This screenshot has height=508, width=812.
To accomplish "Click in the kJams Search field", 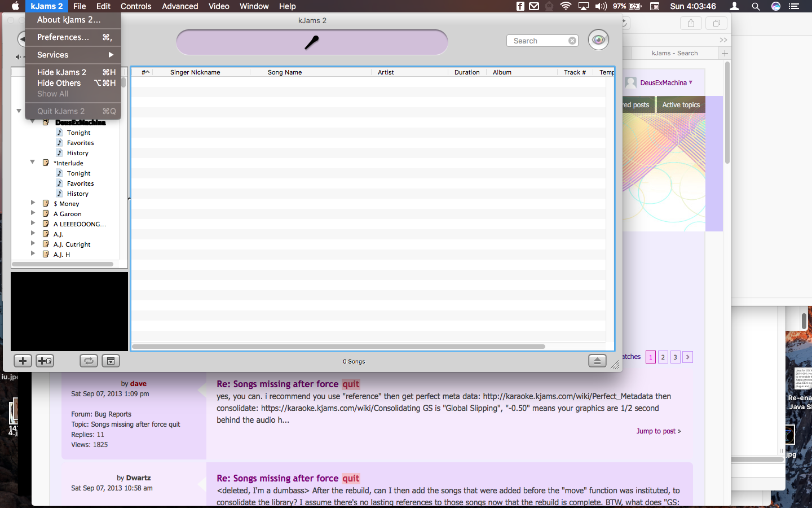I will [539, 41].
